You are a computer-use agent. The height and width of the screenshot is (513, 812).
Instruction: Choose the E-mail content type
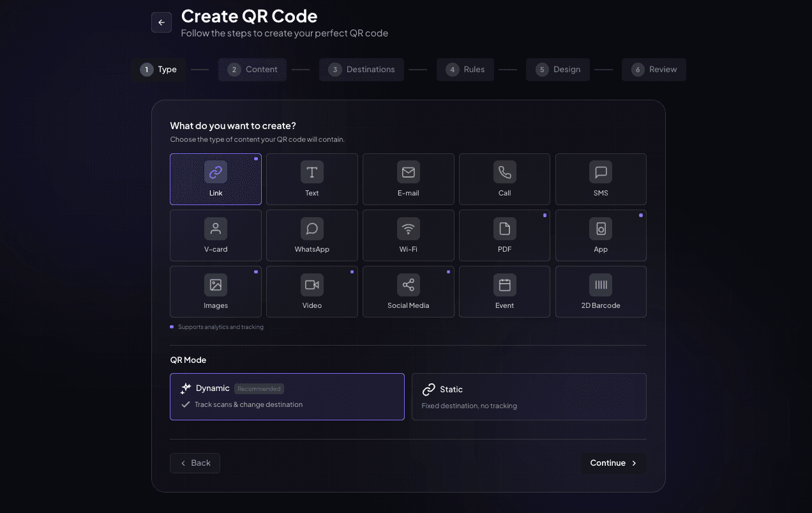(x=408, y=179)
